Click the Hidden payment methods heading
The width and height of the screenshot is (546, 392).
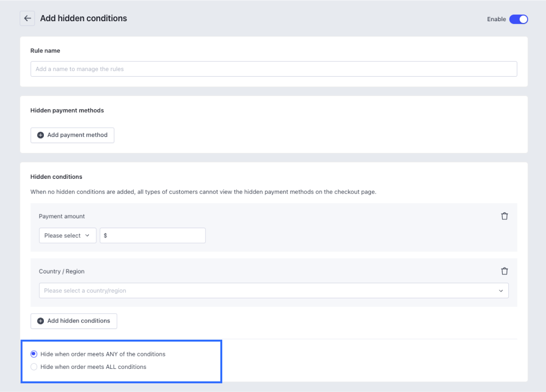[67, 111]
